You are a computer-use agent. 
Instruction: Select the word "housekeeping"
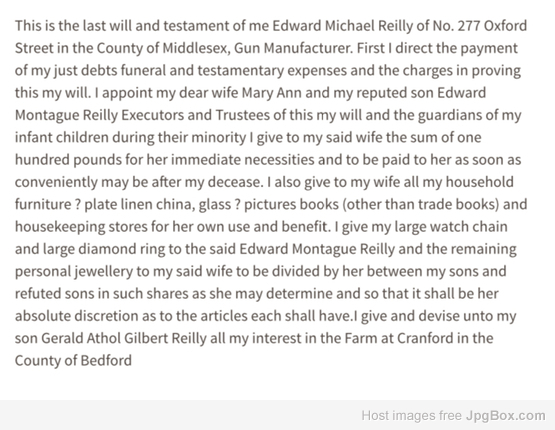coord(60,227)
